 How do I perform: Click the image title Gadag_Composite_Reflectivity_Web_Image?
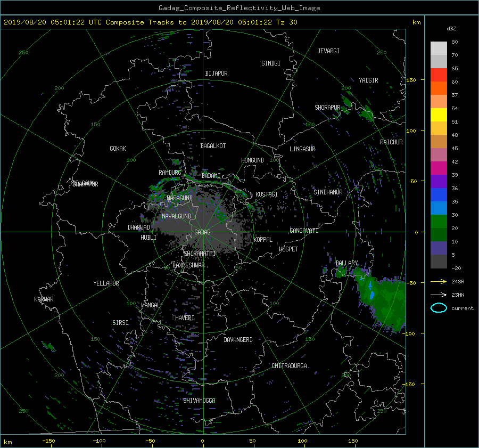239,8
